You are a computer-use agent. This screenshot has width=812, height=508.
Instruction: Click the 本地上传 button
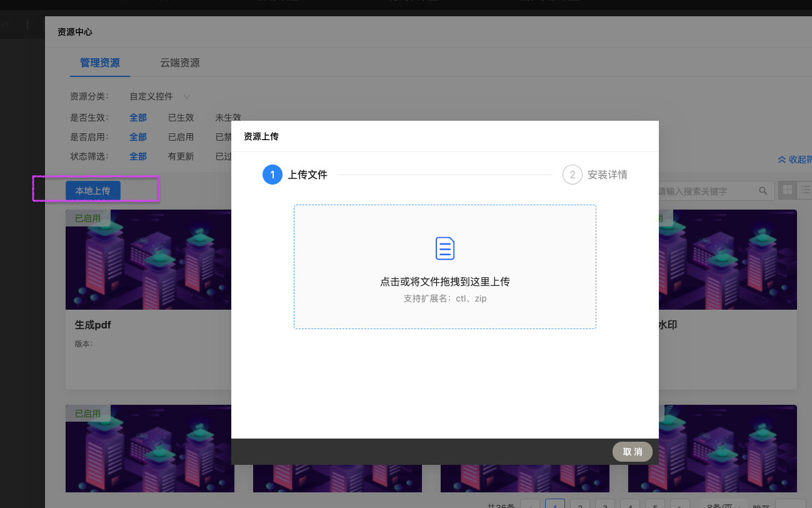pyautogui.click(x=93, y=191)
